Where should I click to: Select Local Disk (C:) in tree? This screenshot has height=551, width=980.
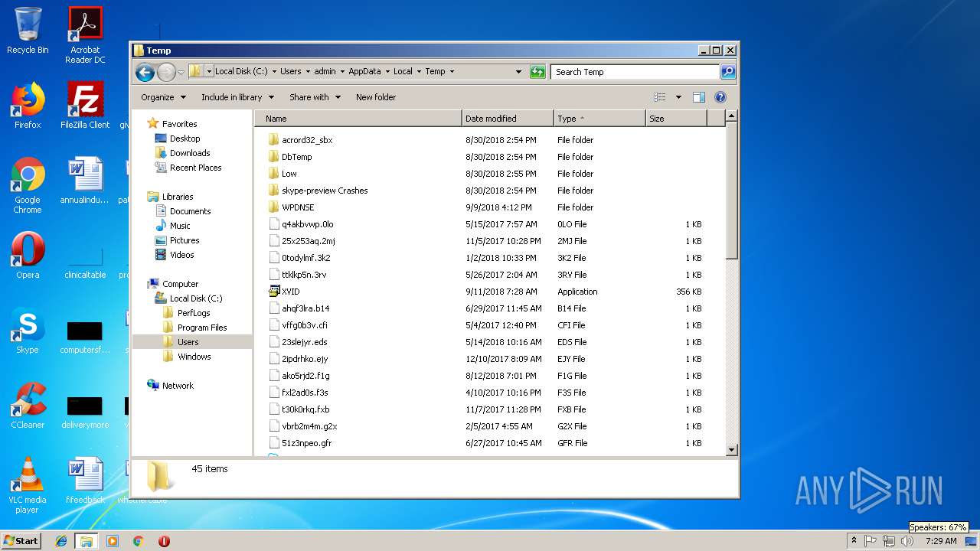point(196,298)
